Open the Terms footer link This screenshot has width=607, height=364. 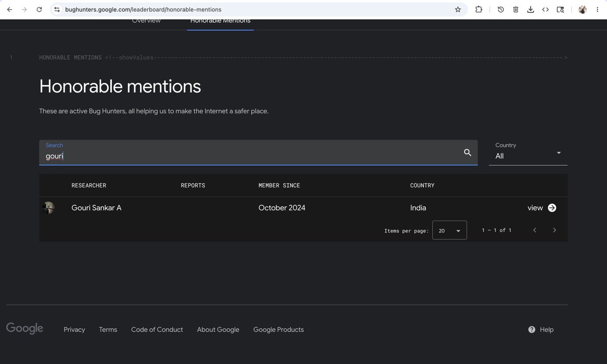[x=108, y=330]
